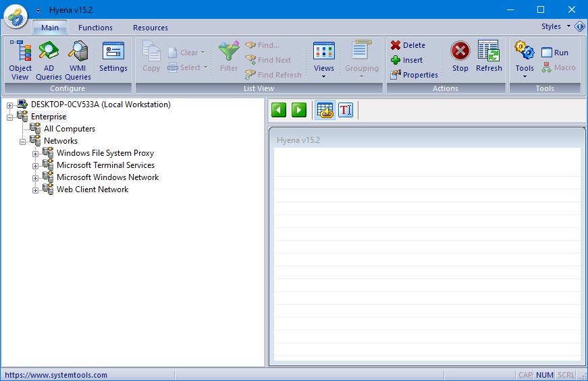Click the NUM status indicator
Viewport: 588px width, 381px height.
click(545, 375)
